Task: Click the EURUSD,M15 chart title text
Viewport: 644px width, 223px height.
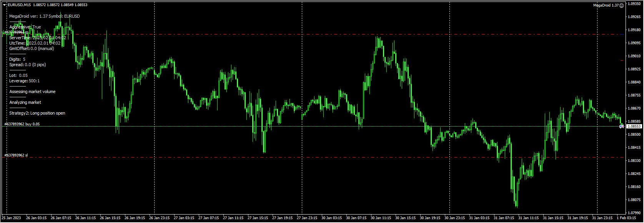Action: (x=19, y=5)
